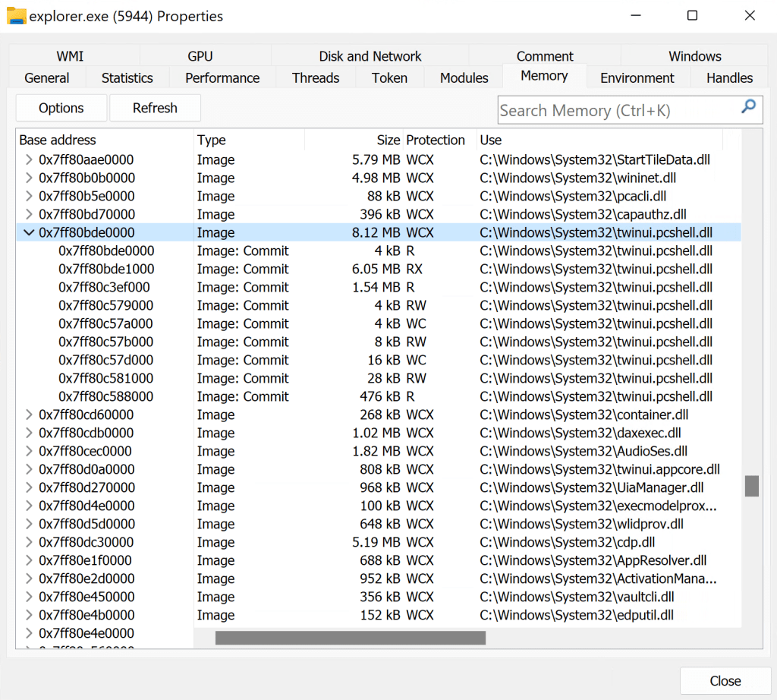Collapse the 0x7ff80bde0000 memory region
Screen dimensions: 777x700
[29, 233]
